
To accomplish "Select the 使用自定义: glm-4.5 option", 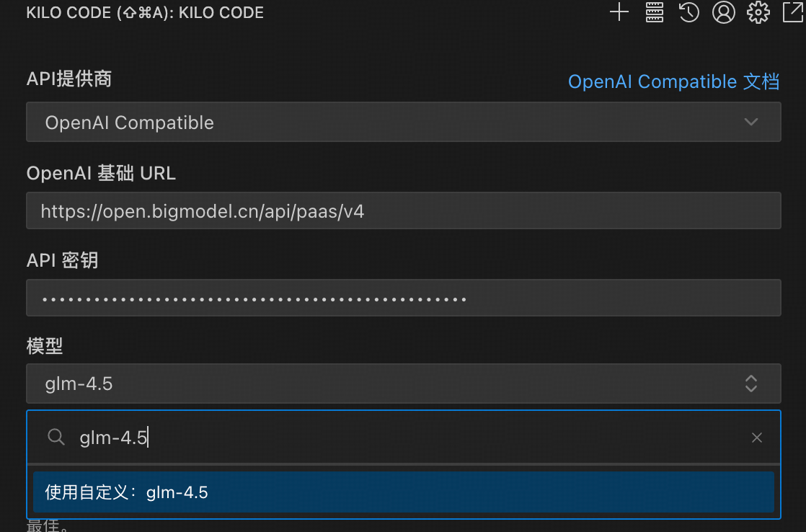I will (404, 492).
